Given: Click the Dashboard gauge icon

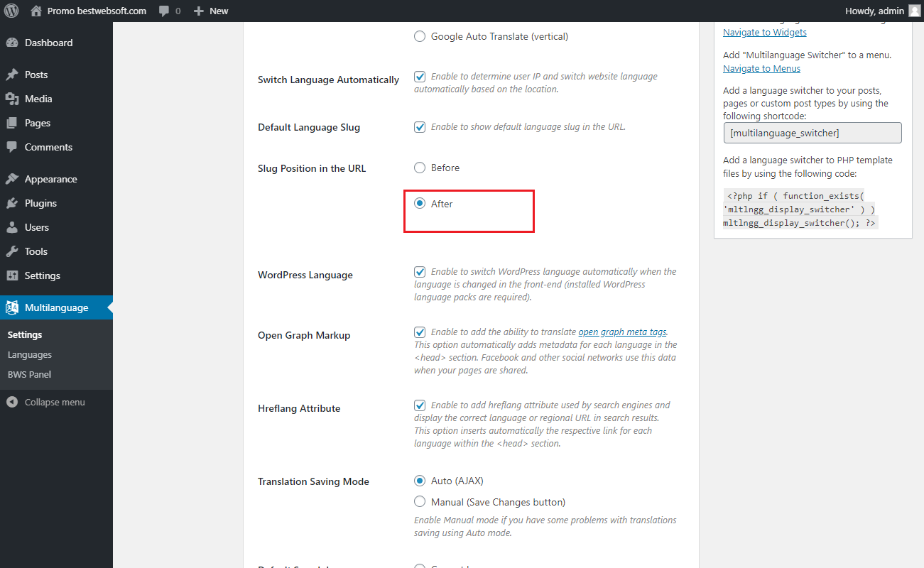Looking at the screenshot, I should tap(12, 43).
